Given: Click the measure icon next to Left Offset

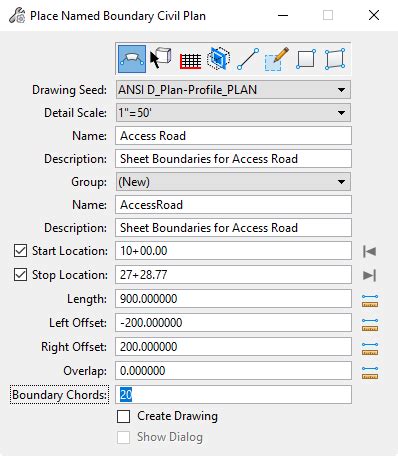Looking at the screenshot, I should point(370,325).
